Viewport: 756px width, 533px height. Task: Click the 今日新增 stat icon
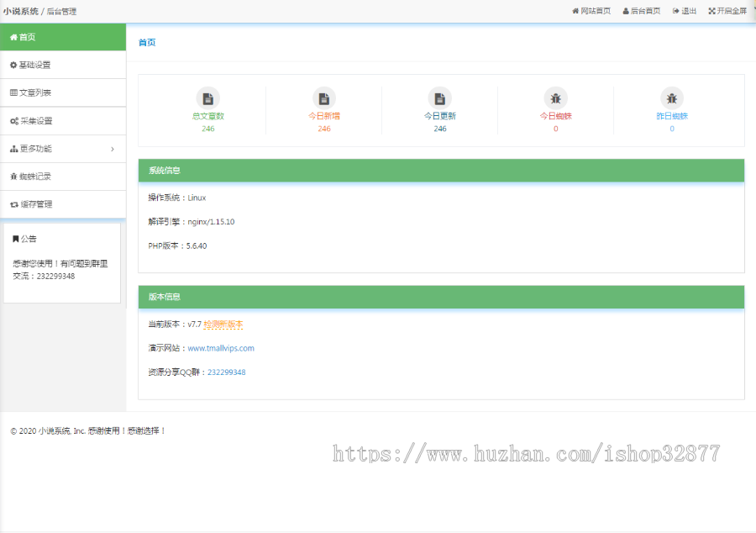[x=323, y=97]
